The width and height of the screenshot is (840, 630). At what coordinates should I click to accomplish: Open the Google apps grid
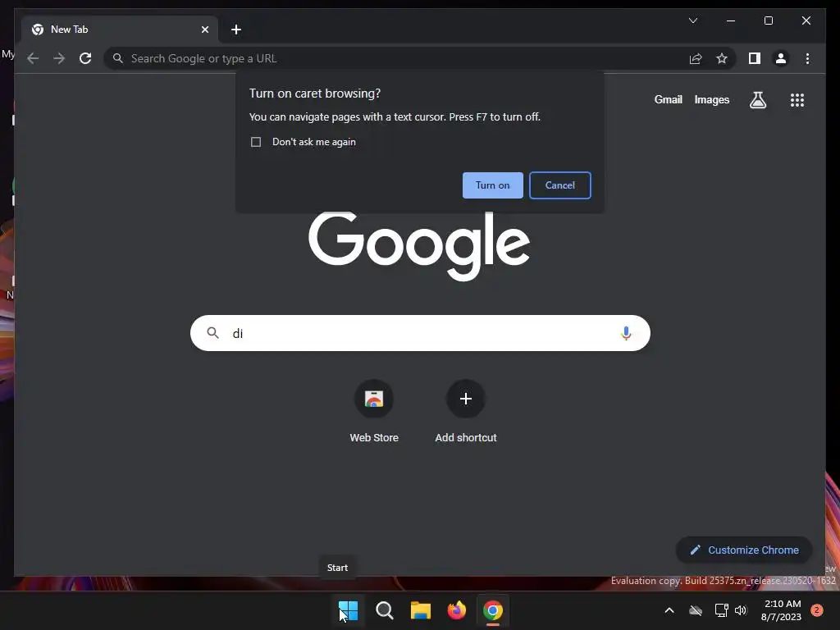[x=797, y=99]
